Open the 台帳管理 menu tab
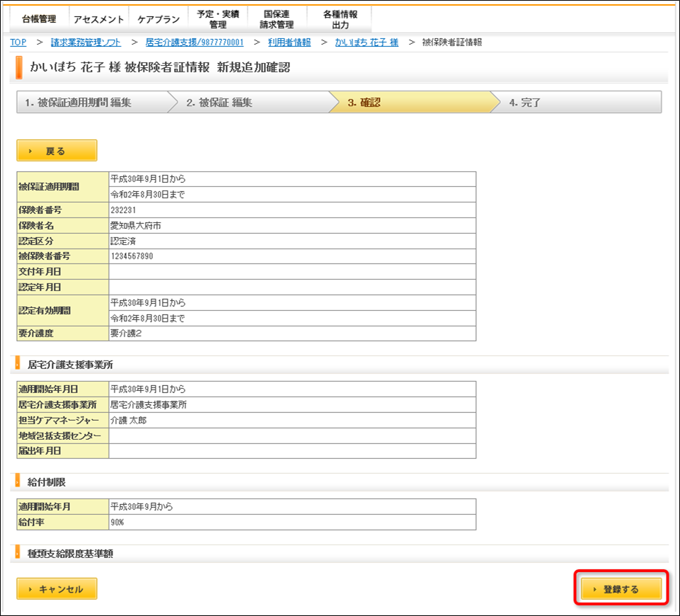680x616 pixels. click(x=39, y=19)
